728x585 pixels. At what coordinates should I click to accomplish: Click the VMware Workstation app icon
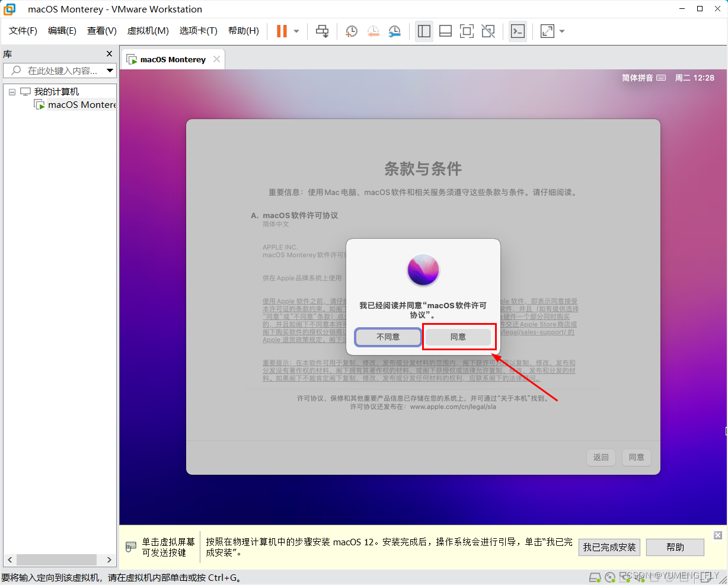[9, 9]
